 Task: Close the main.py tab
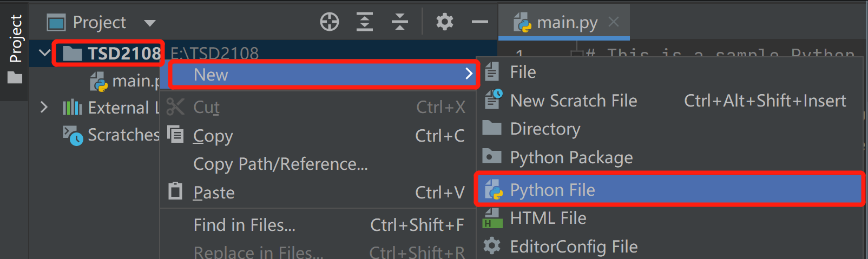click(613, 22)
